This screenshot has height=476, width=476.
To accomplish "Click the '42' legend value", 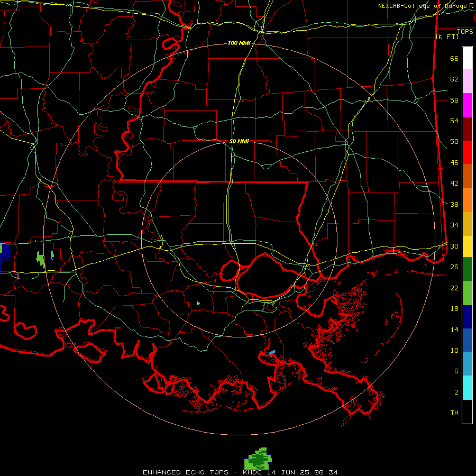I will click(454, 184).
